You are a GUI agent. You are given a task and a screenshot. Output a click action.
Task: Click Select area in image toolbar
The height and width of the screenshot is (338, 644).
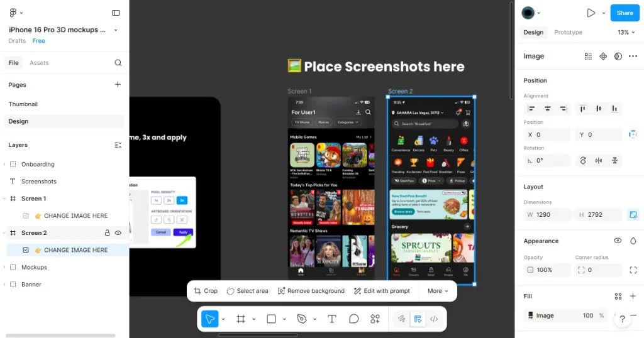(x=248, y=291)
